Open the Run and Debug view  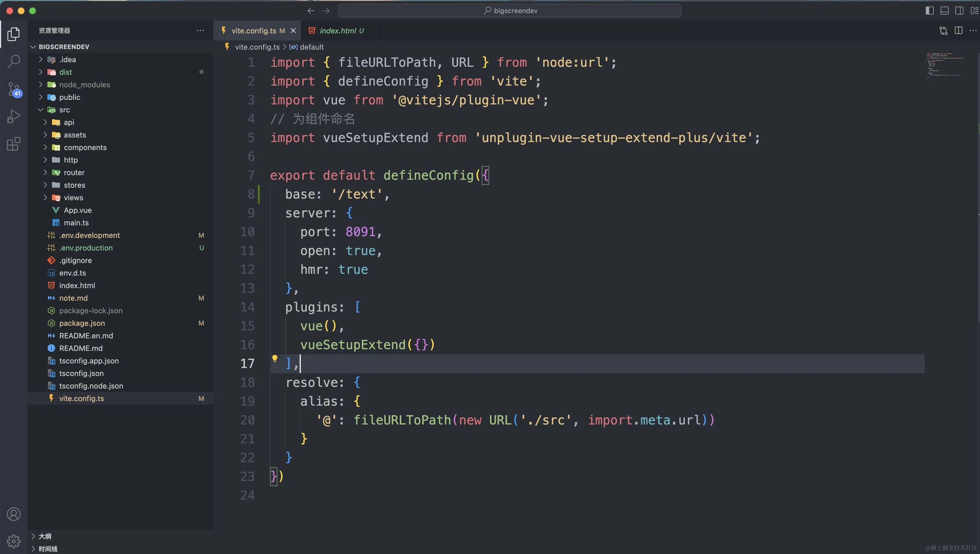[14, 116]
